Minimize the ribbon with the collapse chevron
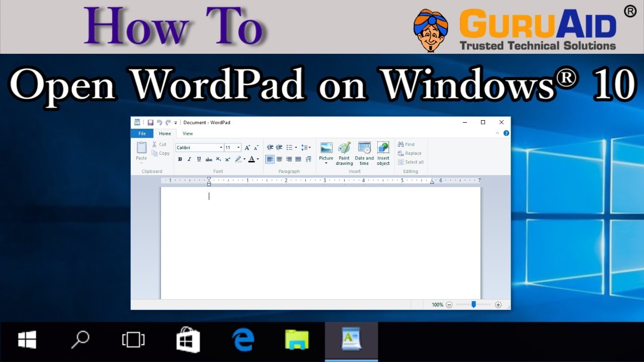 [x=498, y=133]
